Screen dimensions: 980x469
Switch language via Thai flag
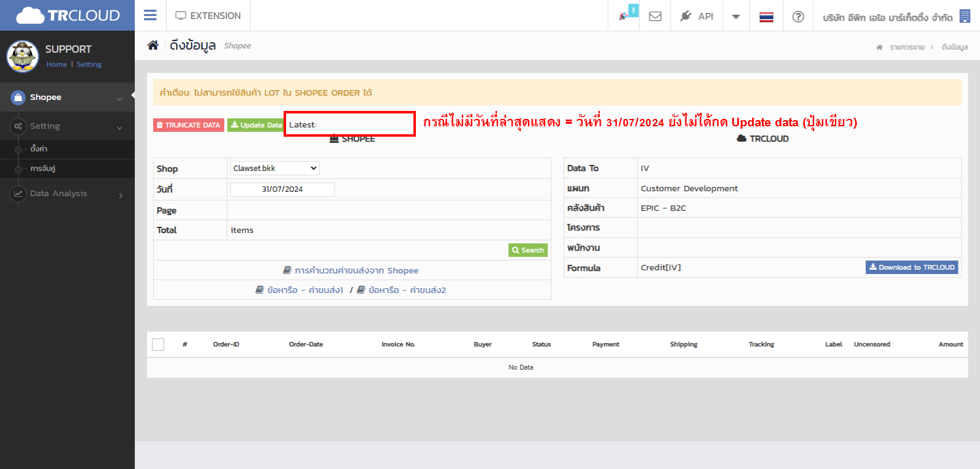[x=766, y=17]
